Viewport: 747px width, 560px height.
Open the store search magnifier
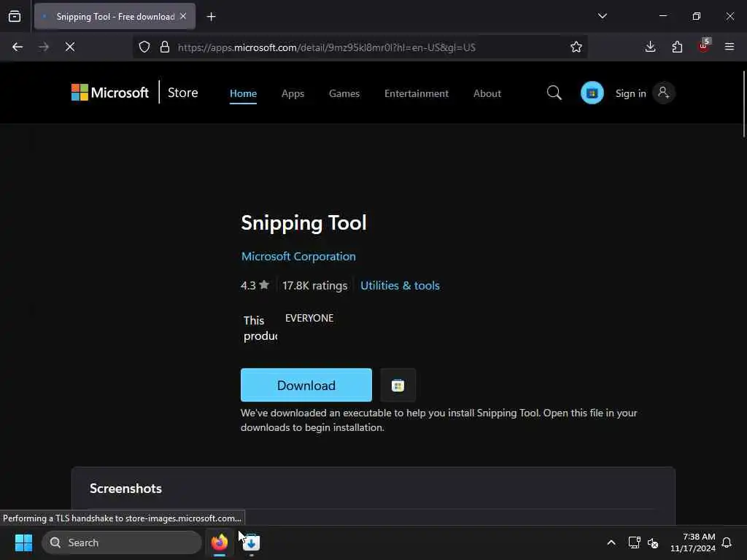point(554,93)
